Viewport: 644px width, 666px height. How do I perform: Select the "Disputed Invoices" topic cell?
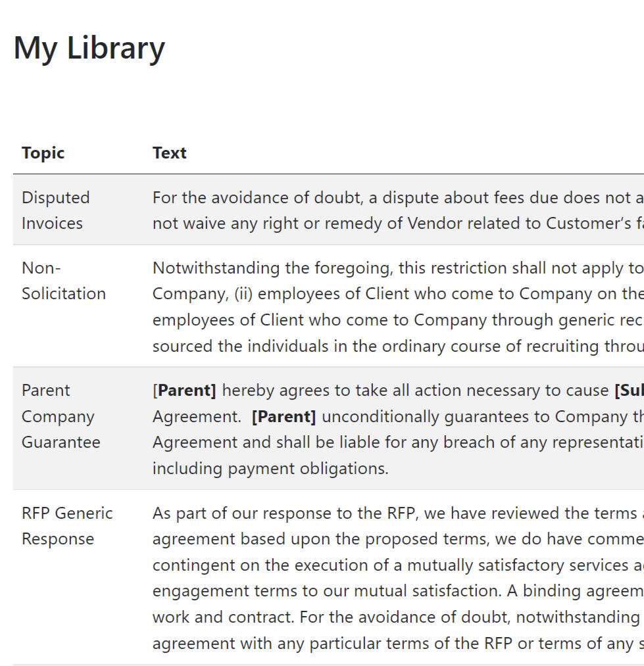55,210
